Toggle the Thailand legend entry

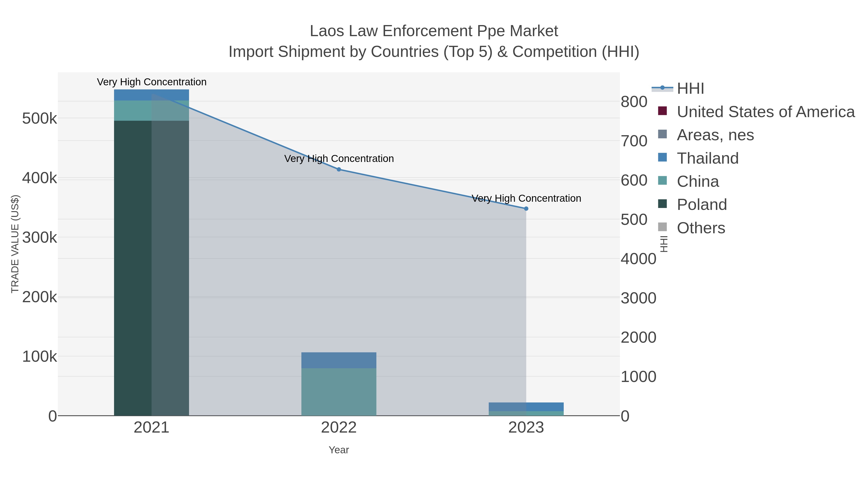click(698, 158)
